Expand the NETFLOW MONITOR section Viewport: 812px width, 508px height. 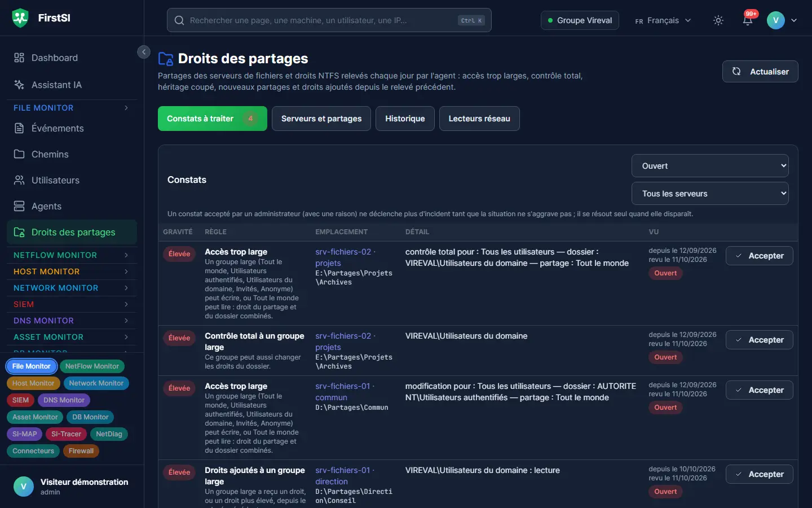tap(72, 255)
